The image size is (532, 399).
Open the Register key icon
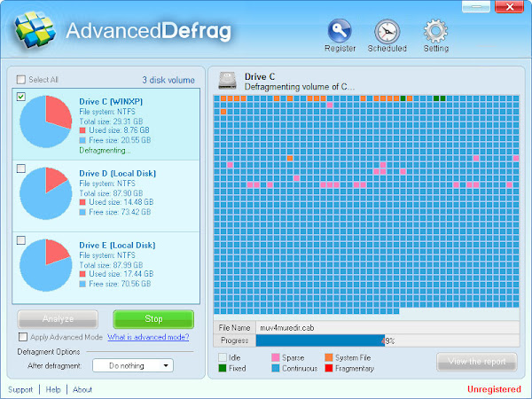[340, 31]
